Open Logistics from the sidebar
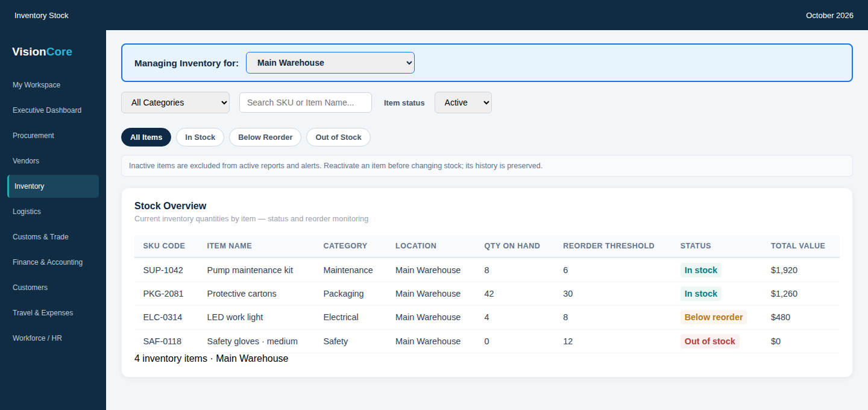Image resolution: width=868 pixels, height=410 pixels. coord(53,212)
